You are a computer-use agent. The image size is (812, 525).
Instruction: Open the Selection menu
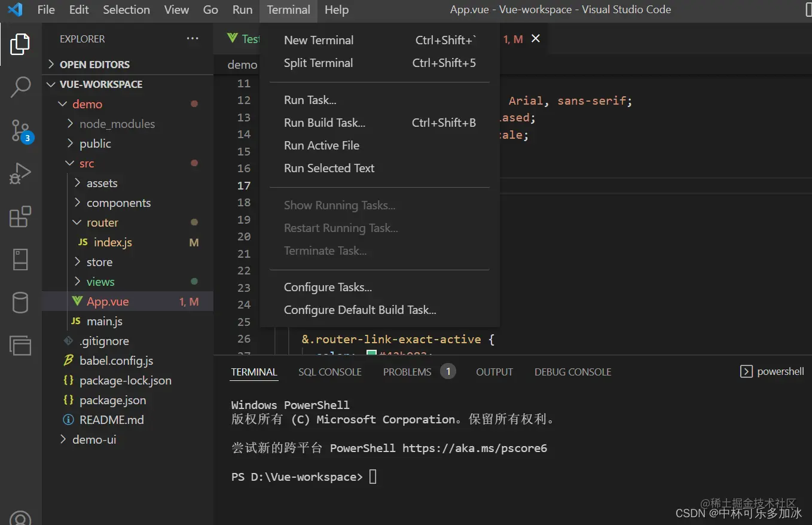(126, 10)
